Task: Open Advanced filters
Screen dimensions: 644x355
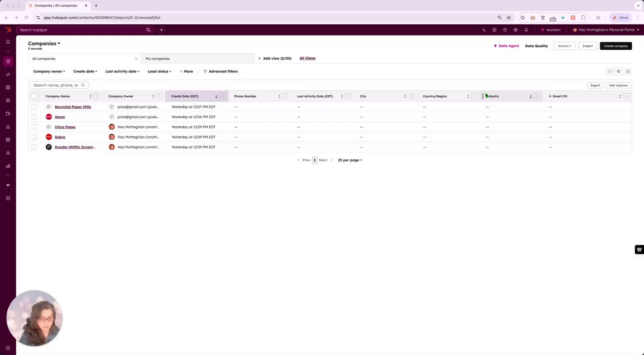Action: click(221, 71)
